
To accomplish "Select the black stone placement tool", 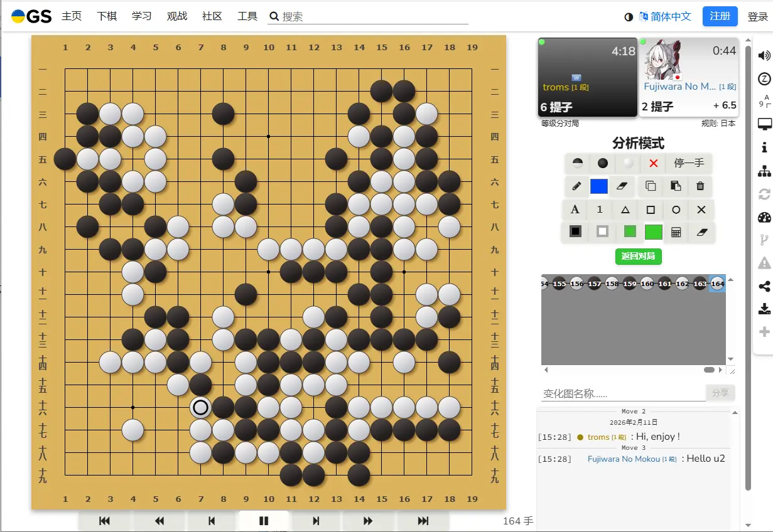I will point(602,163).
